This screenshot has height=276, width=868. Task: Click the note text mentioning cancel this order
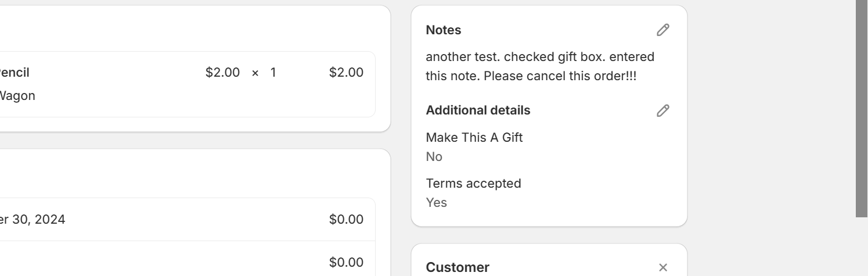tap(531, 76)
